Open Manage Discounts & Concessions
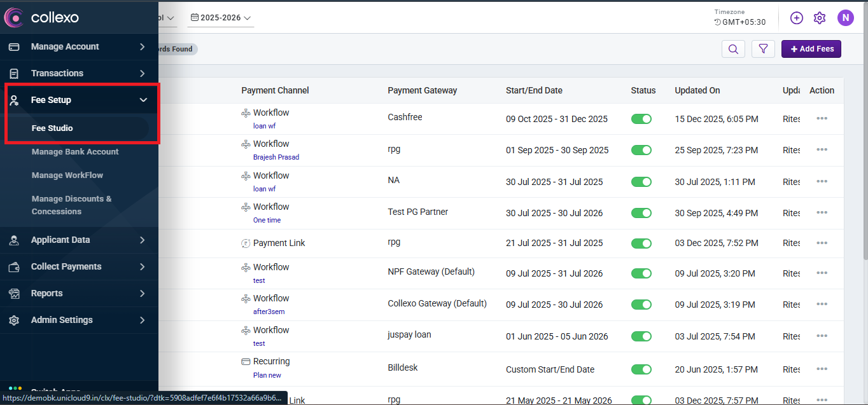 click(x=71, y=205)
